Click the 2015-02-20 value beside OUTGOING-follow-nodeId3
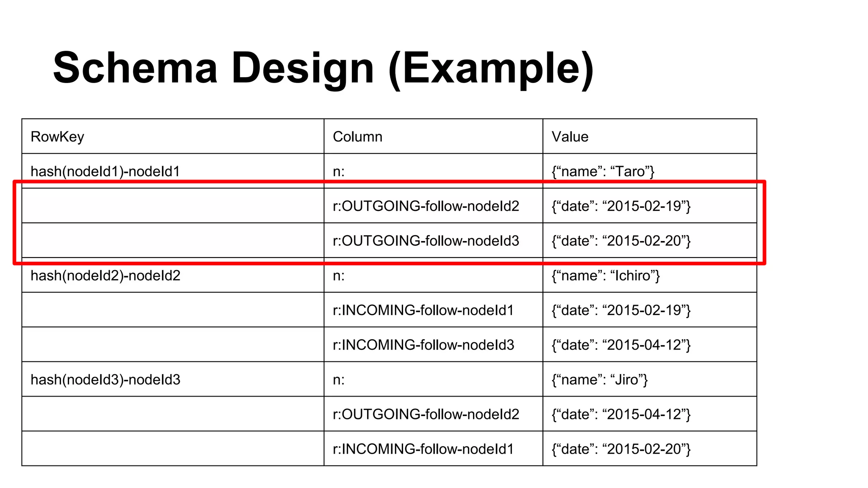Image resolution: width=868 pixels, height=488 pixels. pyautogui.click(x=621, y=241)
